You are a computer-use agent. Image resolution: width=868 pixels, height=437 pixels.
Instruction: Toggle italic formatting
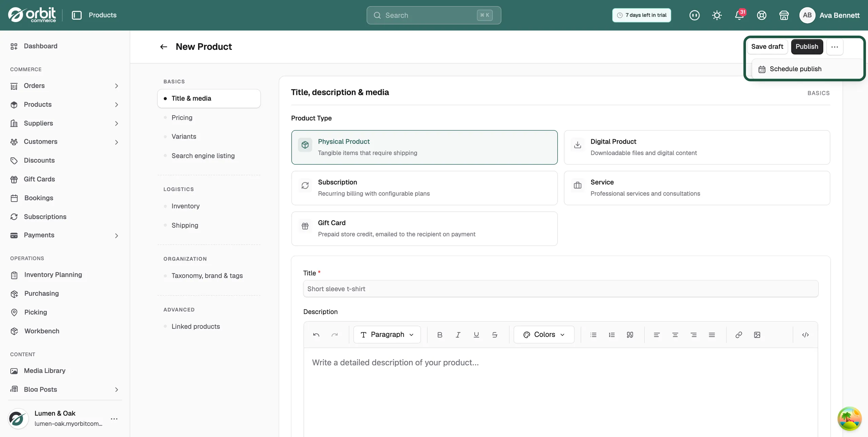pyautogui.click(x=458, y=335)
